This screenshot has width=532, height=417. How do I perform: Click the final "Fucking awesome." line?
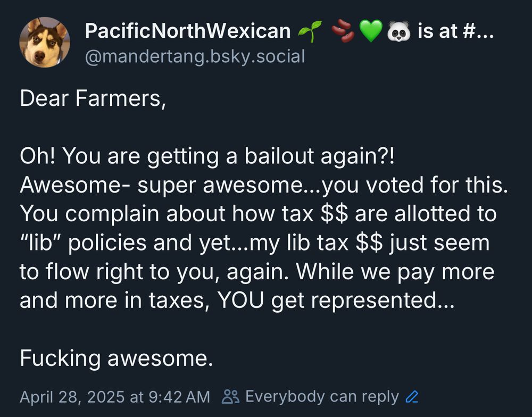117,358
